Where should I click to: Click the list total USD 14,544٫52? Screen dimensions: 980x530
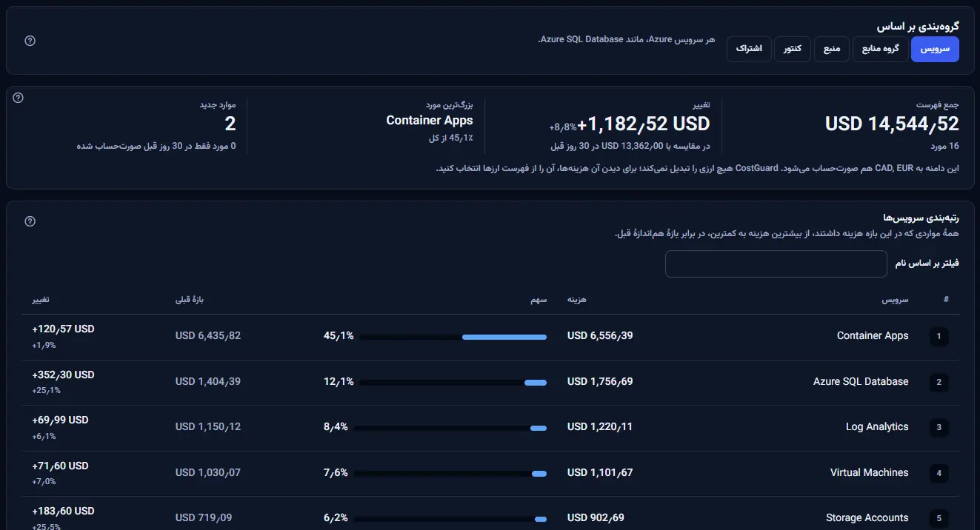click(892, 124)
